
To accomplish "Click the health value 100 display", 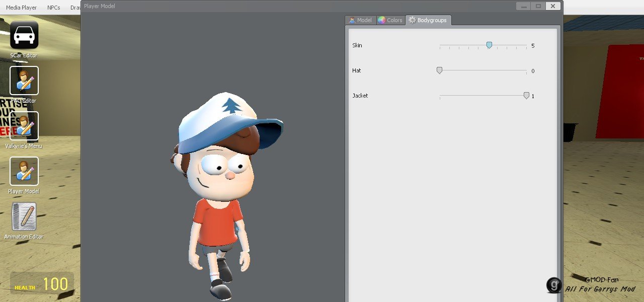I will 55,284.
